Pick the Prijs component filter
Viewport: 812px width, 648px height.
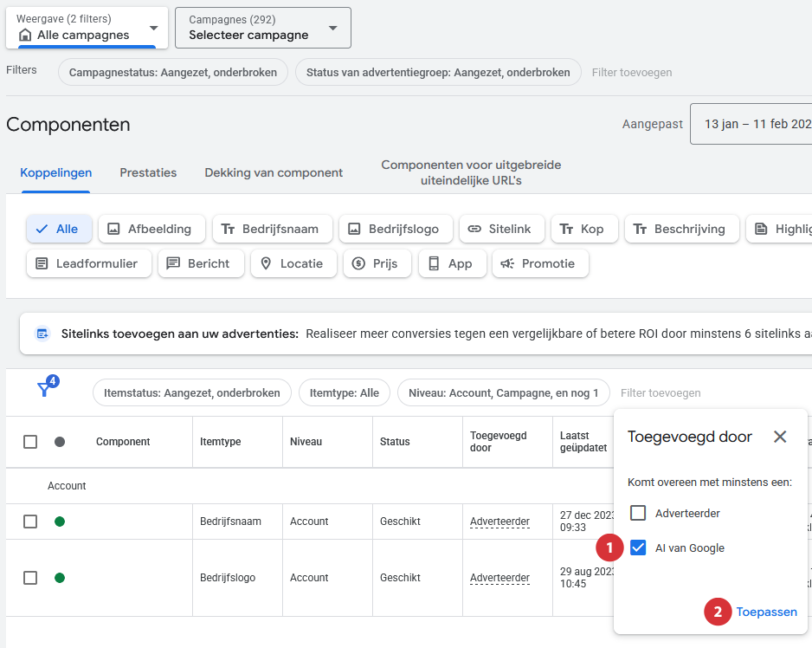click(376, 263)
